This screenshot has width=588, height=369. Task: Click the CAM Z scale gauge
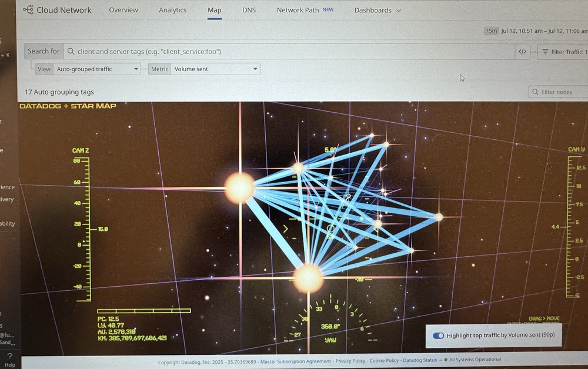tap(83, 229)
